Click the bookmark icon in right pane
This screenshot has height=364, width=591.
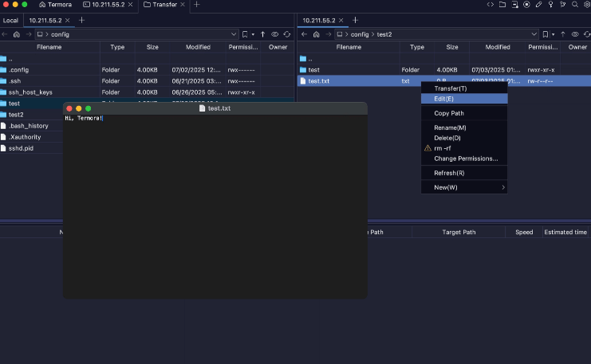coord(545,34)
